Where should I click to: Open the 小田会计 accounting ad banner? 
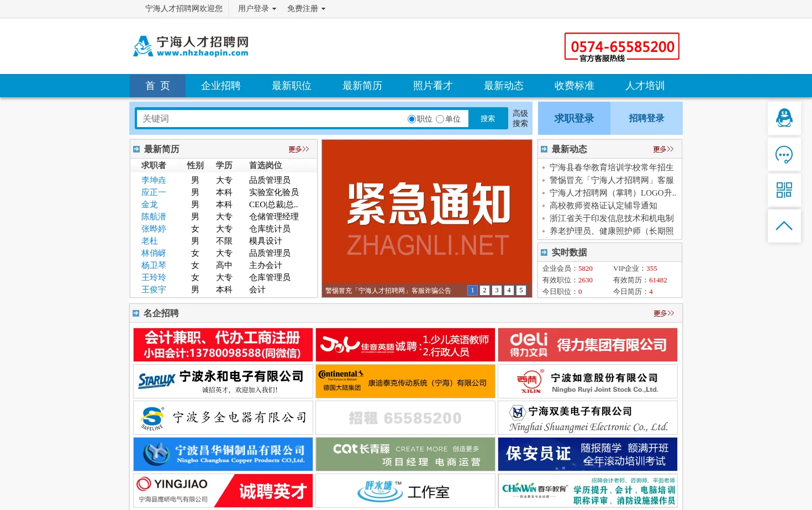click(223, 345)
